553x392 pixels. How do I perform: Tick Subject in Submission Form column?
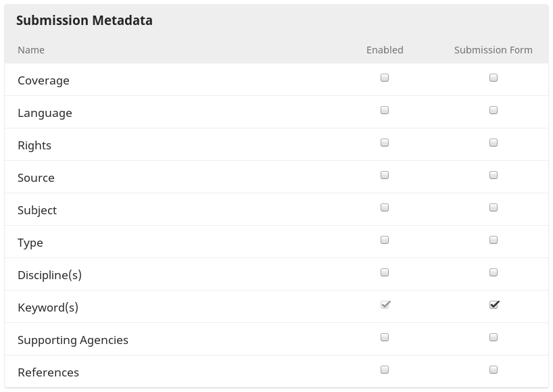(x=494, y=207)
